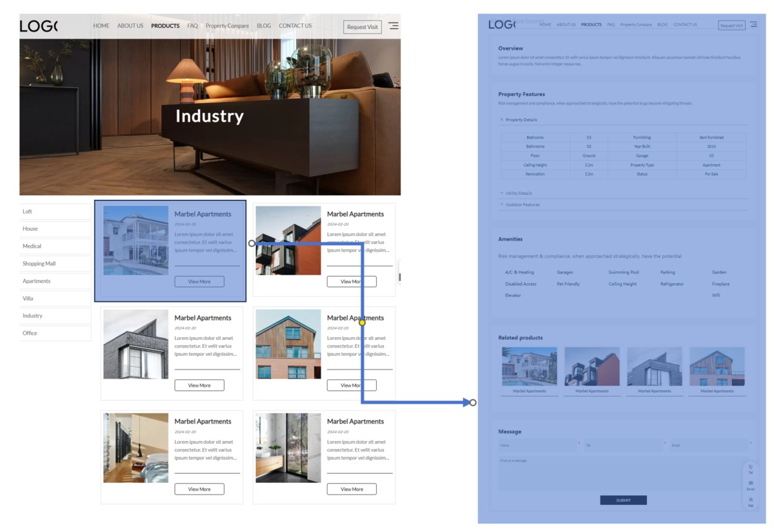This screenshot has width=774, height=532.
Task: Click the floating Email envelope icon
Action: (751, 485)
